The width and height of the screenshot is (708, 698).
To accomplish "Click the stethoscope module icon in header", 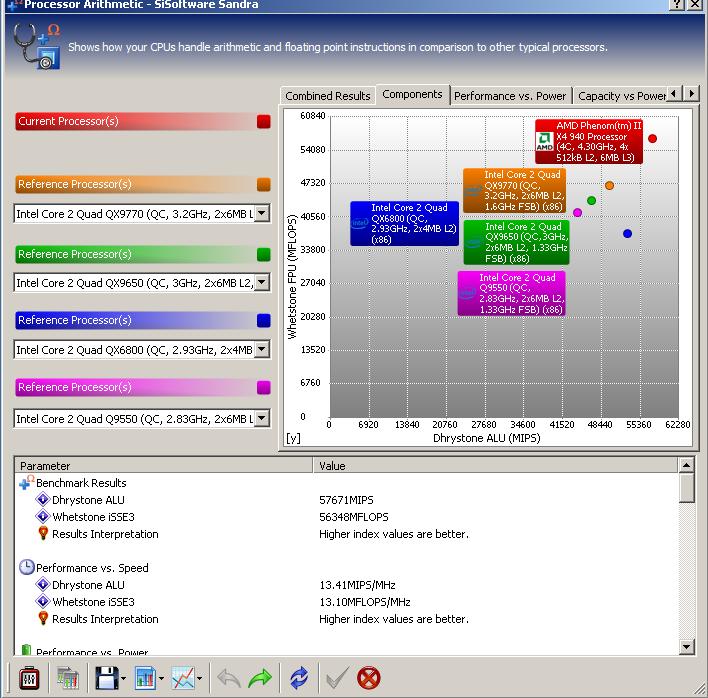I will click(37, 46).
